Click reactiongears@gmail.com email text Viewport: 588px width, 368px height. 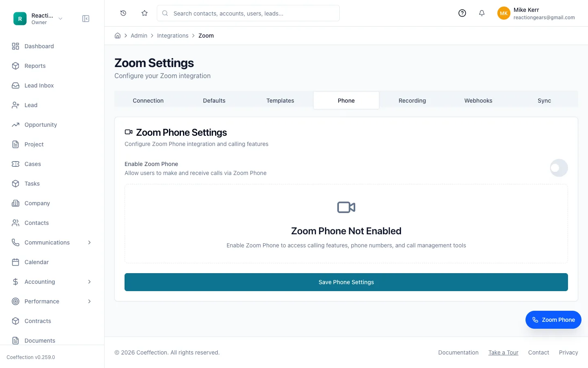[544, 18]
